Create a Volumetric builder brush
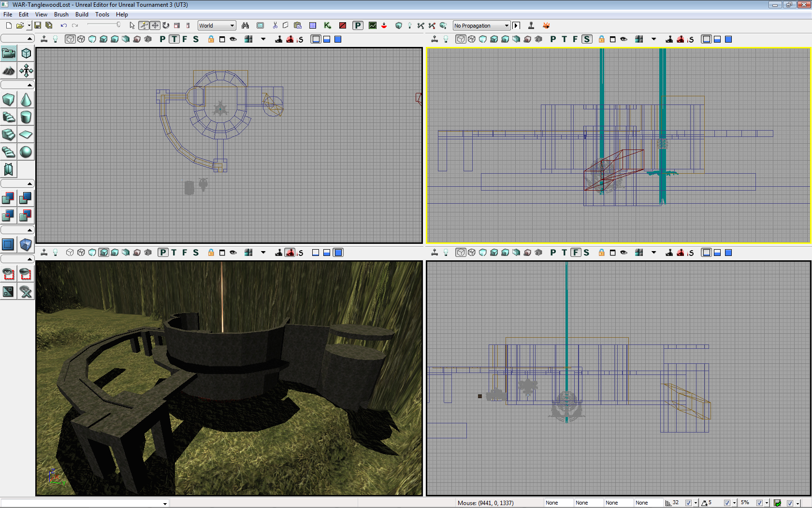 [9, 169]
